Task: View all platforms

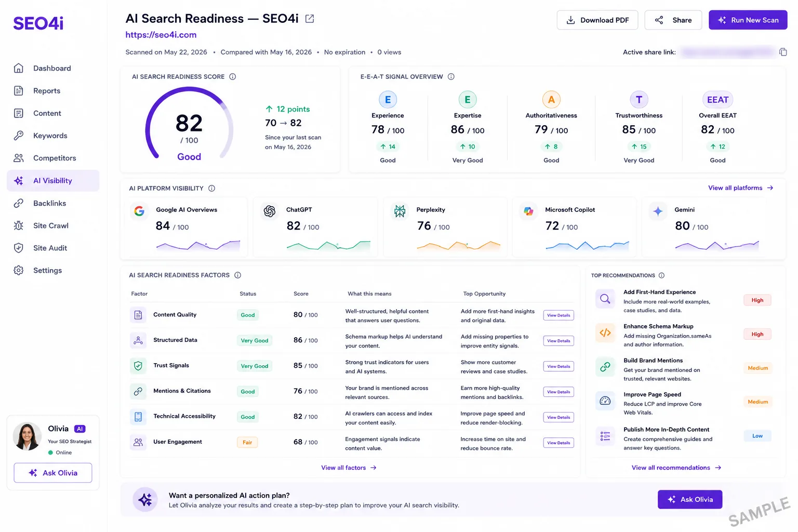Action: [x=741, y=188]
